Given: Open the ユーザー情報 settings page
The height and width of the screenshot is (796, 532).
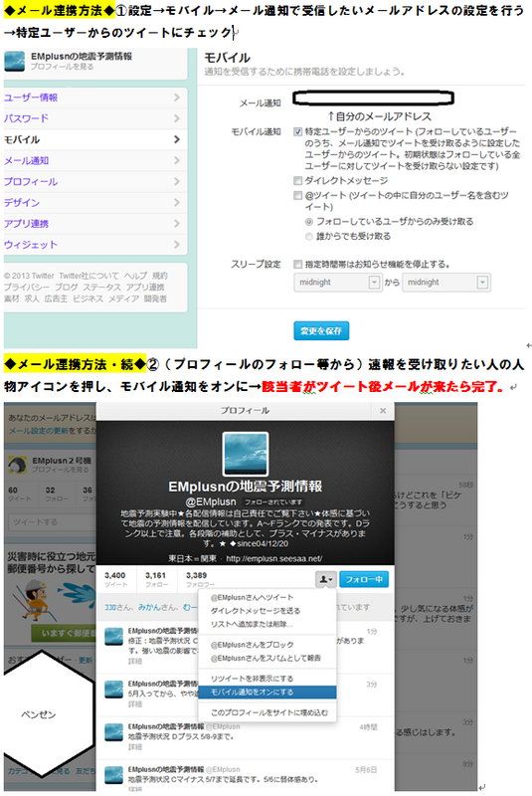Looking at the screenshot, I should tap(94, 98).
